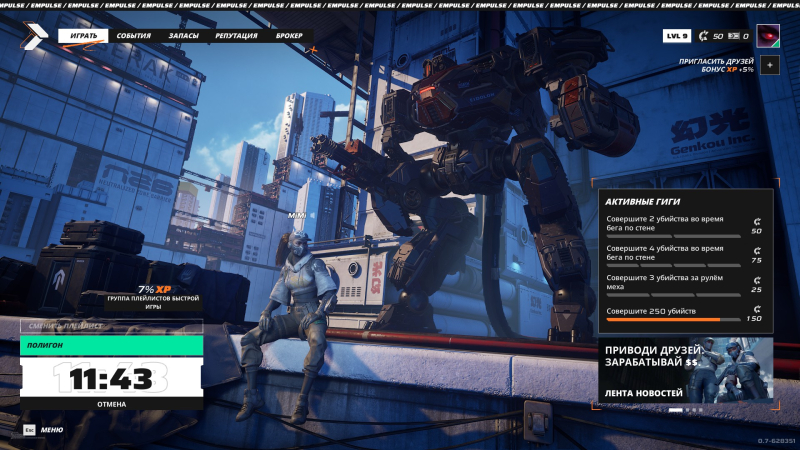Click reroll icon for 4 wall-run kills gig

(757, 251)
